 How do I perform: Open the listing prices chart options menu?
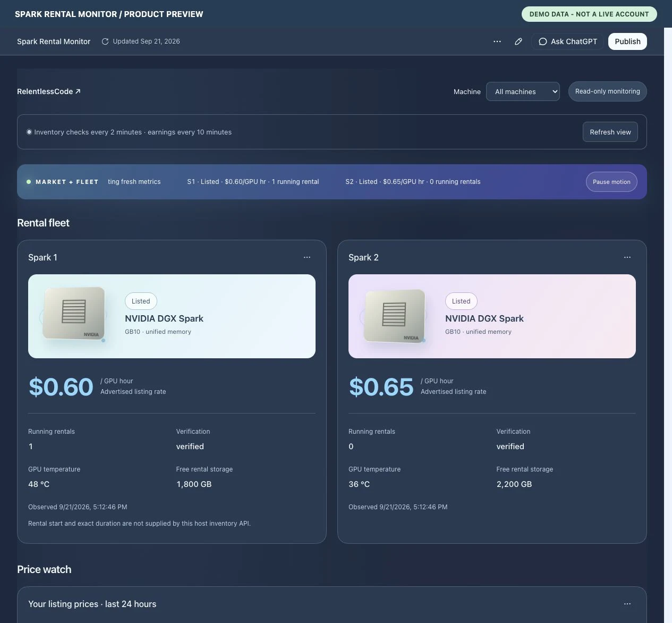click(627, 604)
